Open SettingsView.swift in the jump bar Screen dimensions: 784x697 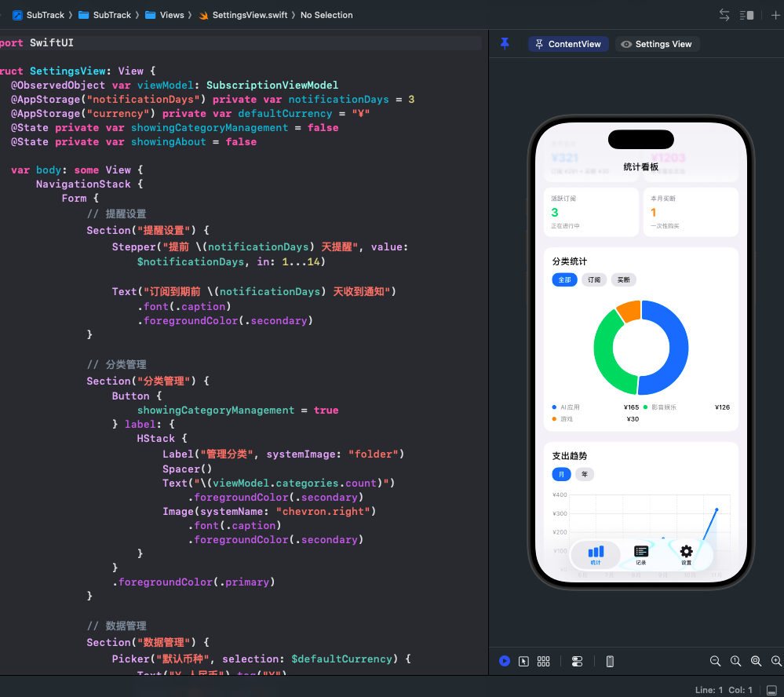pyautogui.click(x=242, y=15)
